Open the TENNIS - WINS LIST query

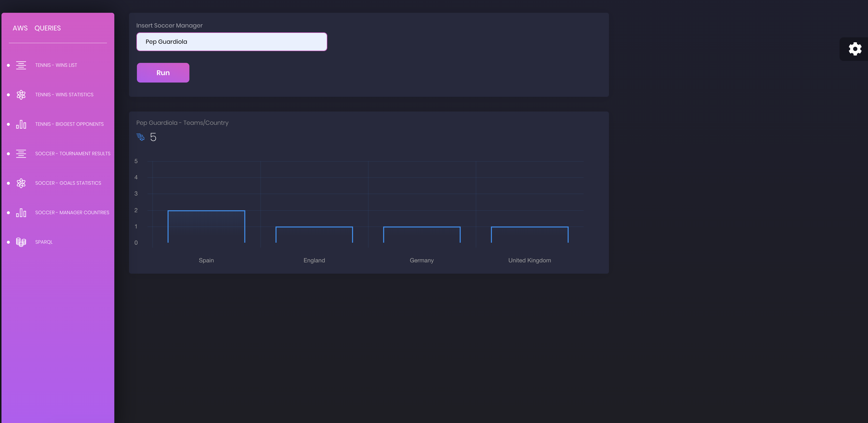(x=56, y=65)
